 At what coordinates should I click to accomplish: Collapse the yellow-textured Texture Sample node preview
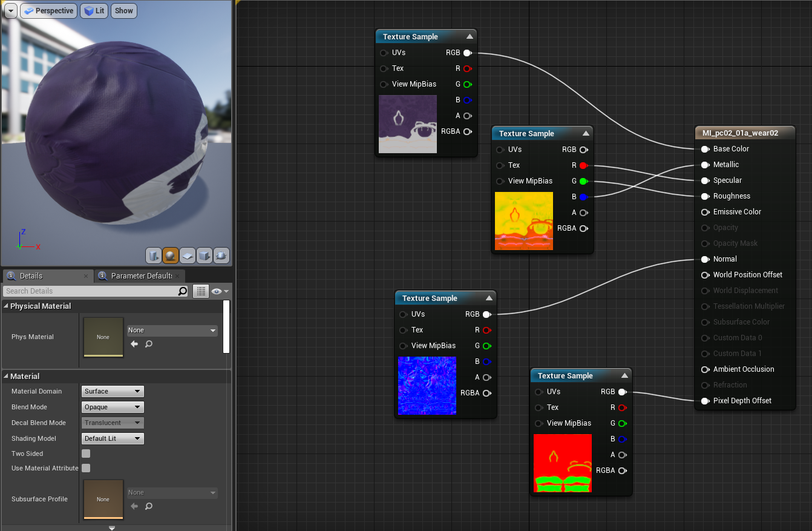pyautogui.click(x=586, y=133)
